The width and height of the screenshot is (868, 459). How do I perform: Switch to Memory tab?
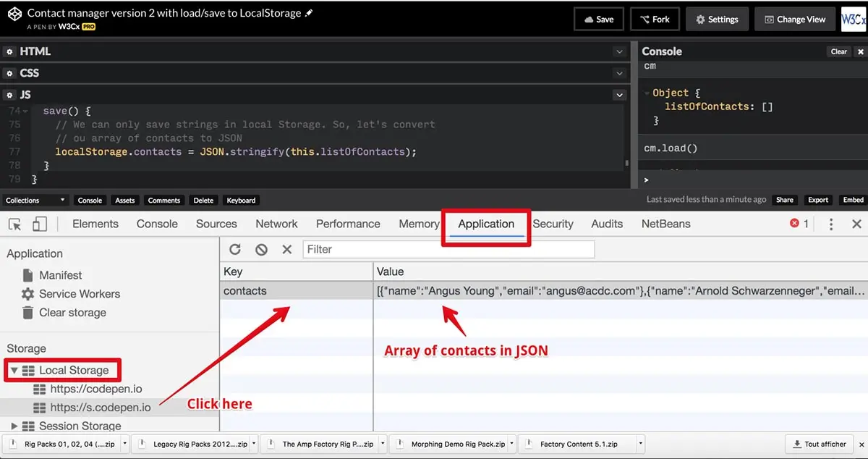(x=419, y=224)
